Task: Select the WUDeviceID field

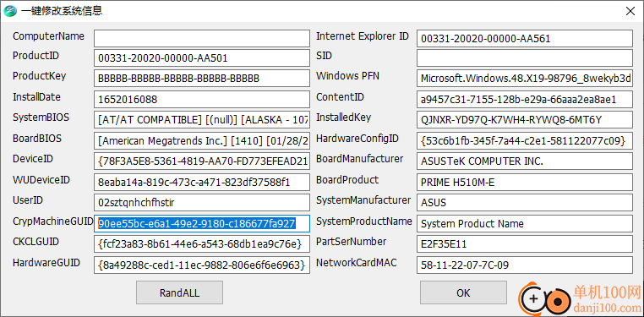Action: (x=202, y=182)
